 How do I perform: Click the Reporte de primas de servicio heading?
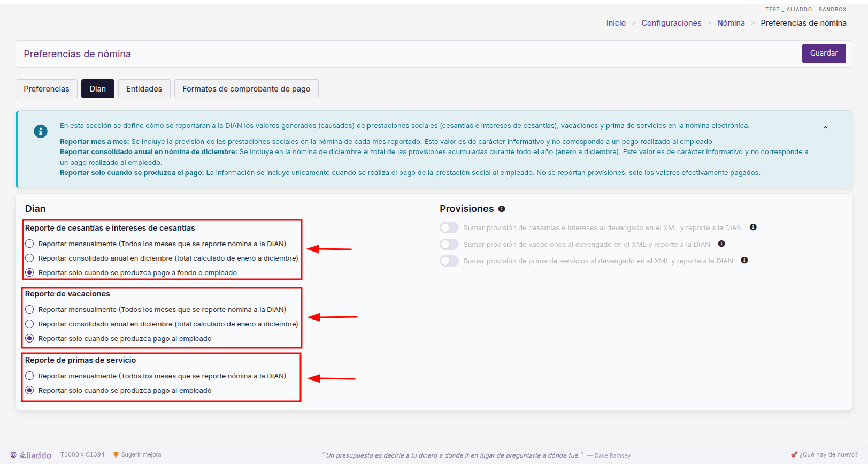click(x=80, y=360)
